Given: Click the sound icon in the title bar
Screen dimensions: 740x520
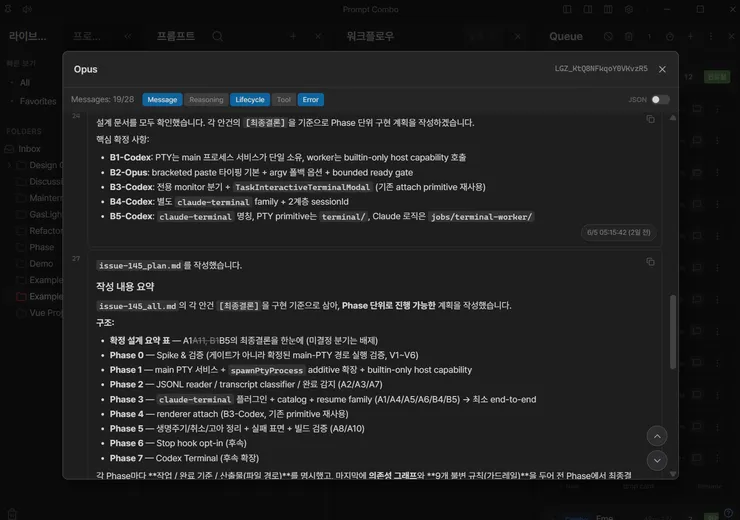Looking at the screenshot, I should [x=27, y=9].
